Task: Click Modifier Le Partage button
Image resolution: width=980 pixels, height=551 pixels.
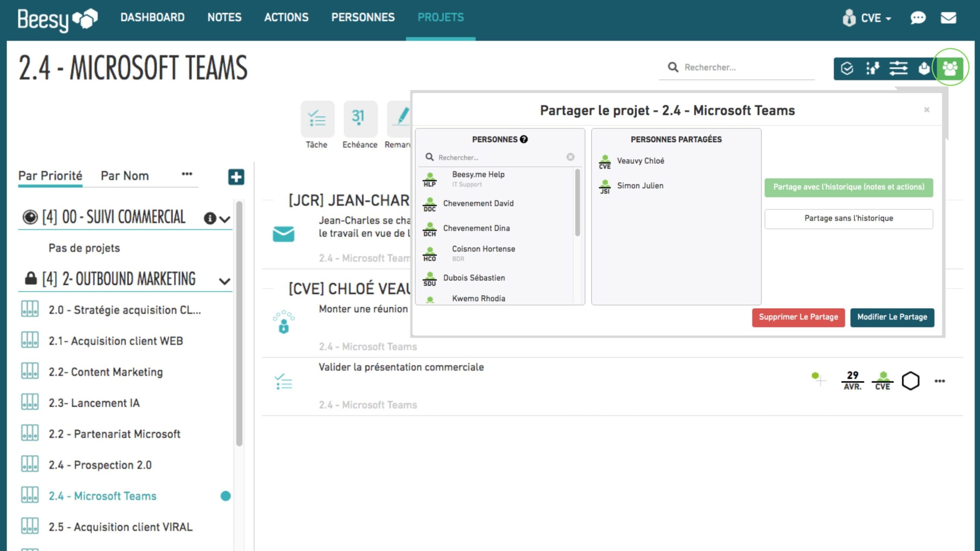Action: pyautogui.click(x=892, y=317)
